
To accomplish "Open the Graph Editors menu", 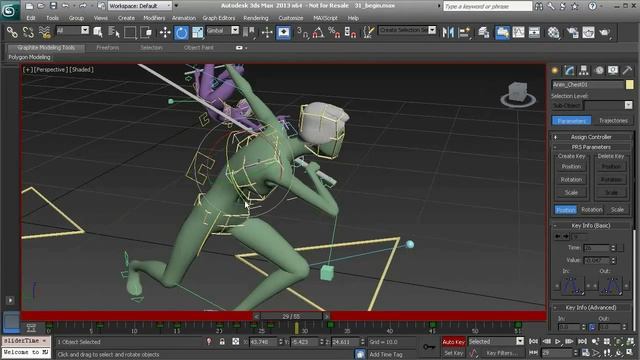I will click(x=219, y=18).
